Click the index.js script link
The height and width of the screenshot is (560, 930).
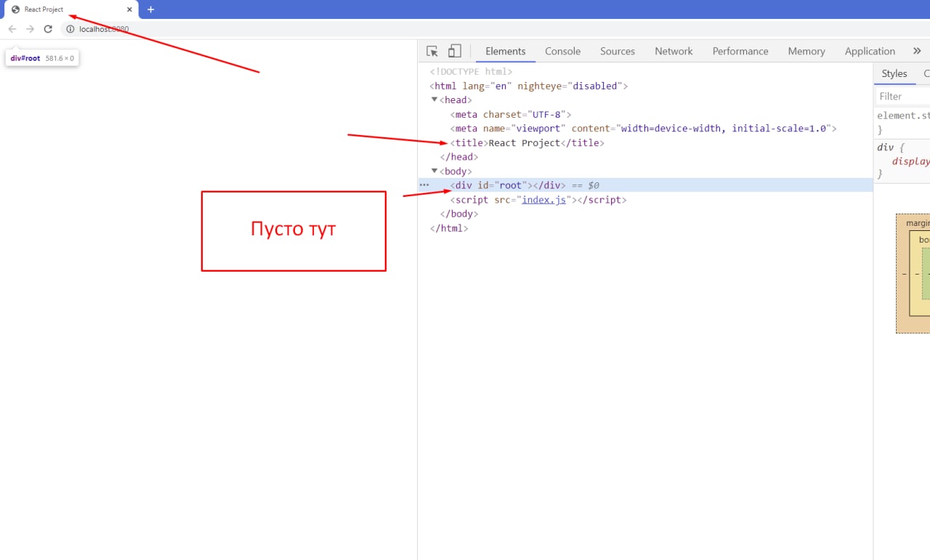[543, 200]
